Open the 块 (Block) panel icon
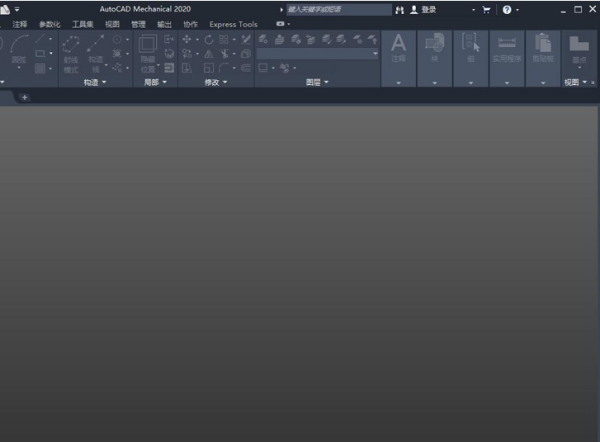The image size is (600, 442). 434,44
